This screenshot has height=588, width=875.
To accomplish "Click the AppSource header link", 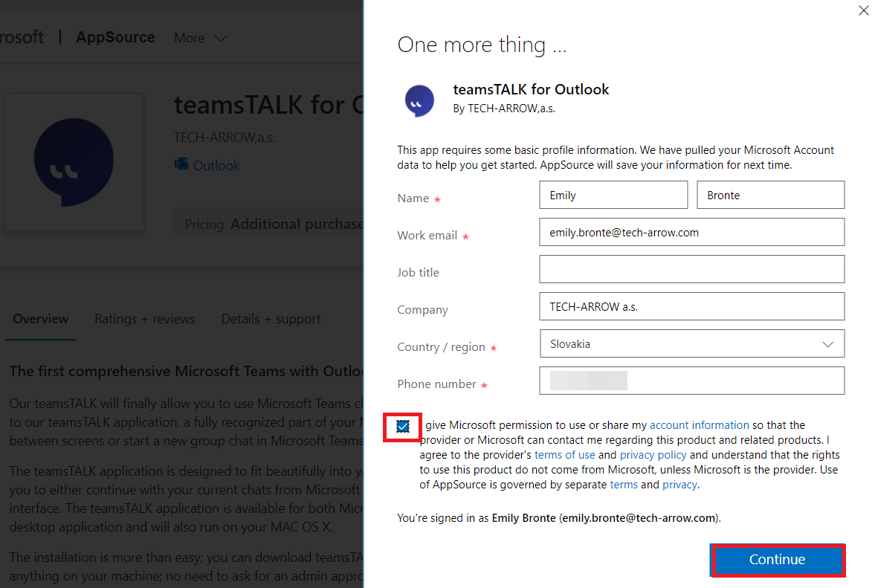I will click(115, 37).
